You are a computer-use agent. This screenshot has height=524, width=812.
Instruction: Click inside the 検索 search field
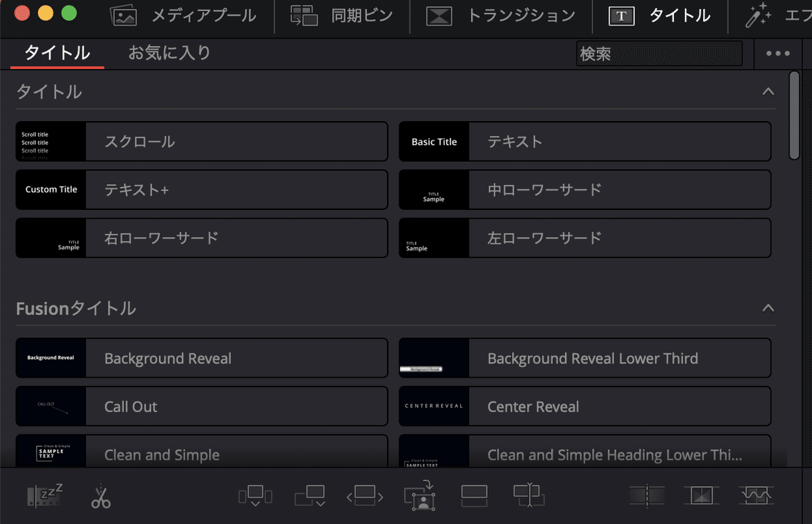(660, 53)
